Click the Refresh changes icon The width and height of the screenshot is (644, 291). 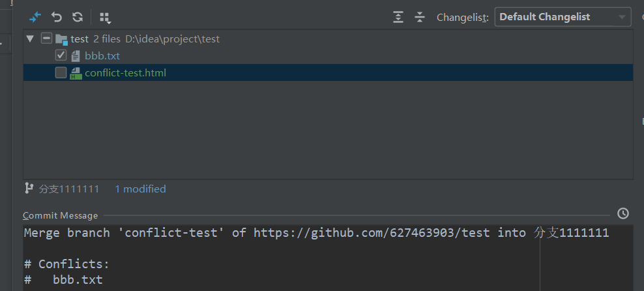78,17
